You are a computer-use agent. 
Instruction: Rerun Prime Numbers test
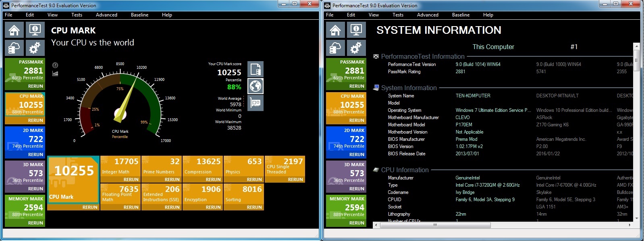click(172, 179)
